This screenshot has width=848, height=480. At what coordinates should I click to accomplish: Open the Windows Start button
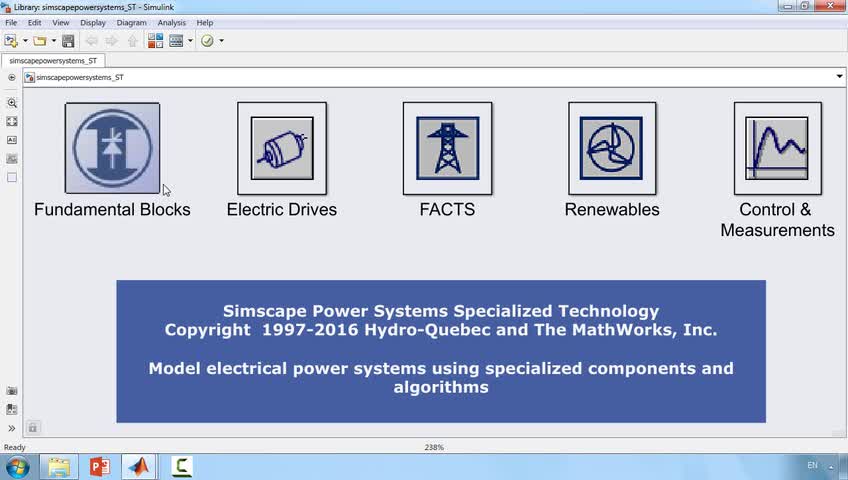17,467
